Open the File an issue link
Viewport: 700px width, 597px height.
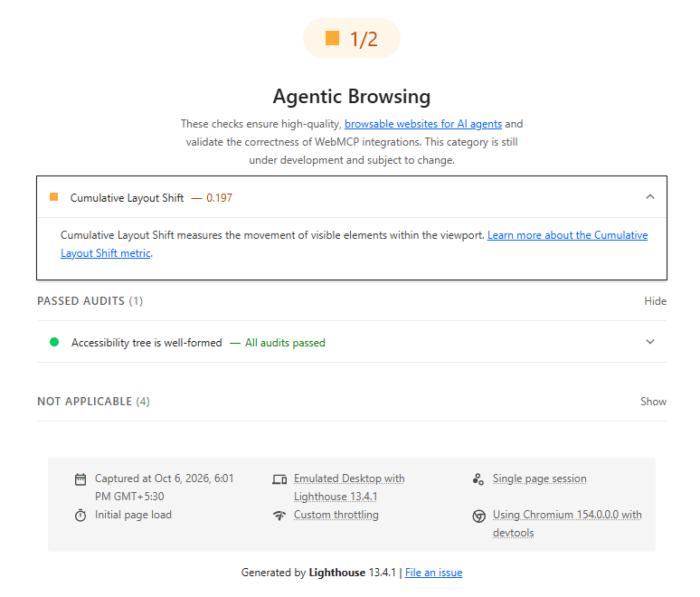[433, 573]
